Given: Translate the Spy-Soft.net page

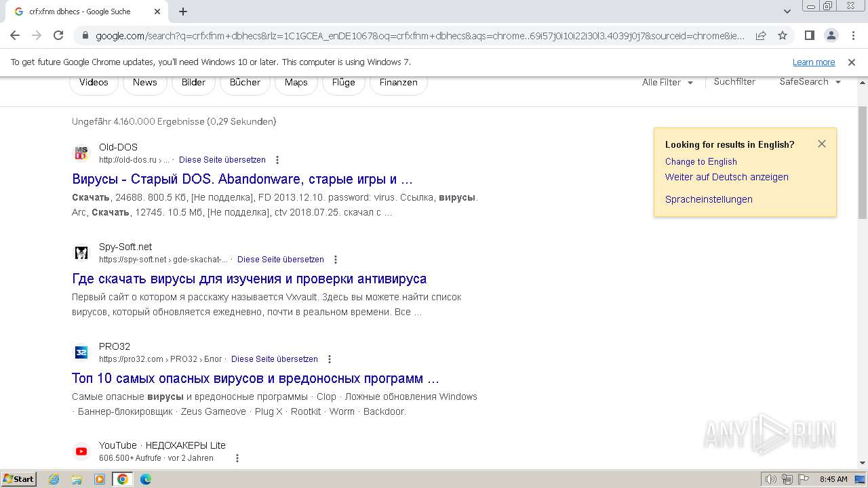Looking at the screenshot, I should (x=281, y=260).
